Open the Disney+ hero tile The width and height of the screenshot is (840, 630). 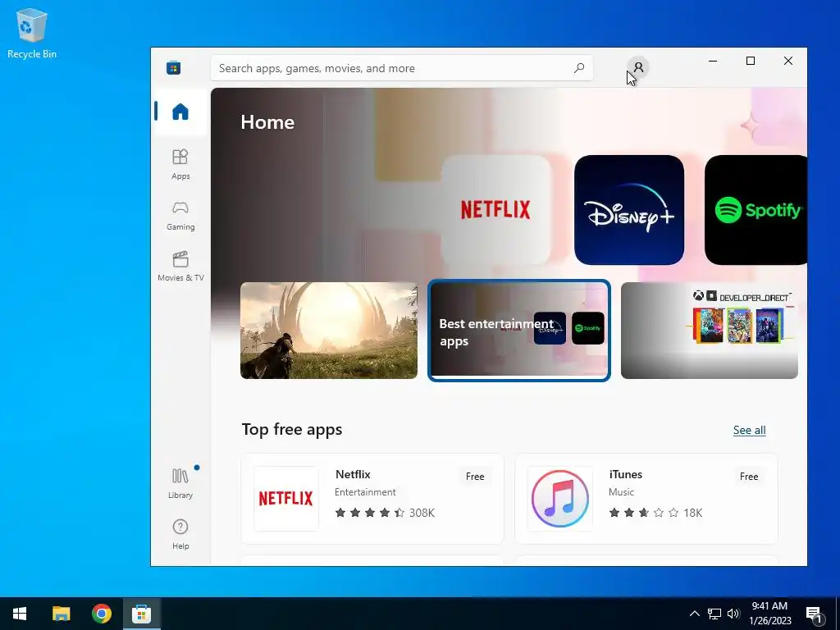629,210
